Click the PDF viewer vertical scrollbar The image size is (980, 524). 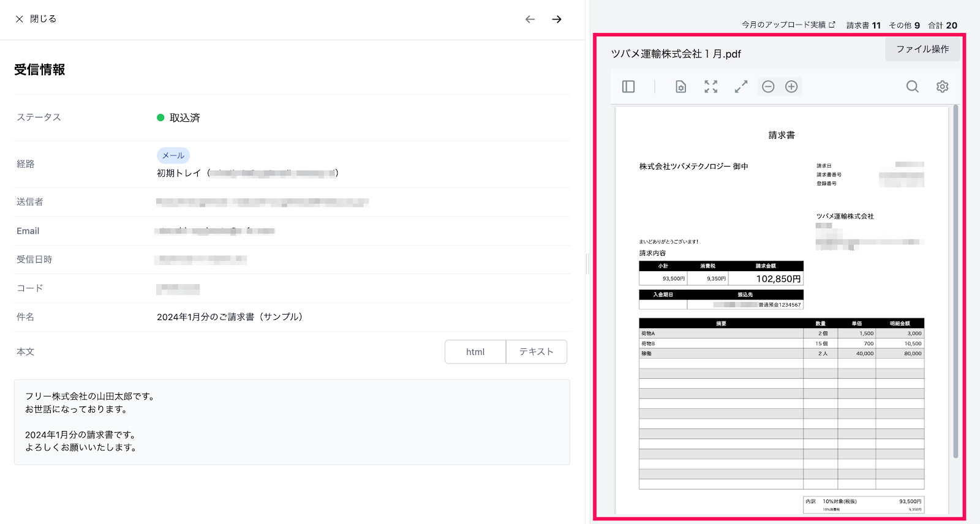tap(956, 282)
